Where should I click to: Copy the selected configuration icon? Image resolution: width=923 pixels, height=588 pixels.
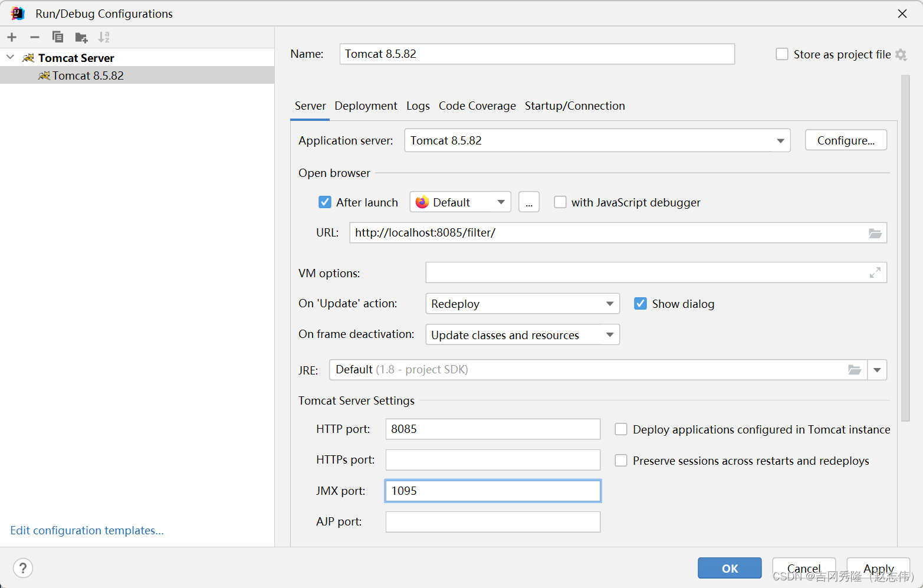coord(58,37)
